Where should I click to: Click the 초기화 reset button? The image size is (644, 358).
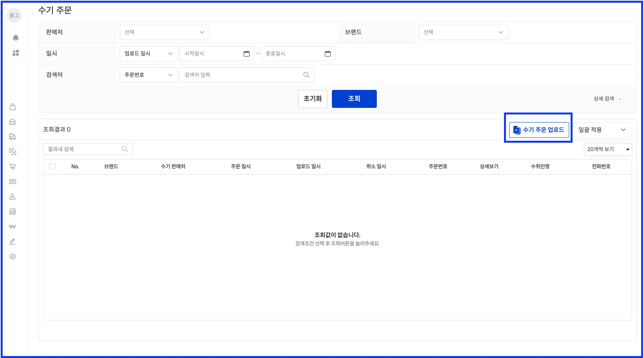pyautogui.click(x=313, y=99)
